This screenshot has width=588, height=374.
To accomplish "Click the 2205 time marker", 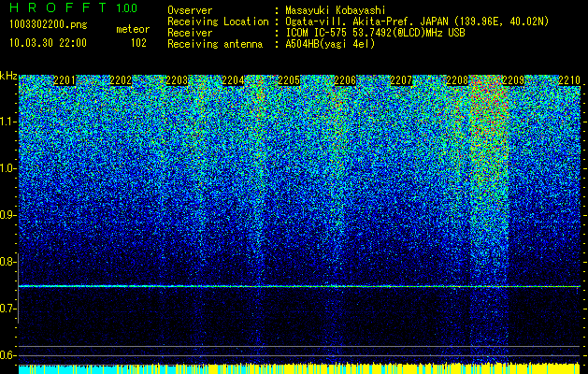I will [289, 80].
